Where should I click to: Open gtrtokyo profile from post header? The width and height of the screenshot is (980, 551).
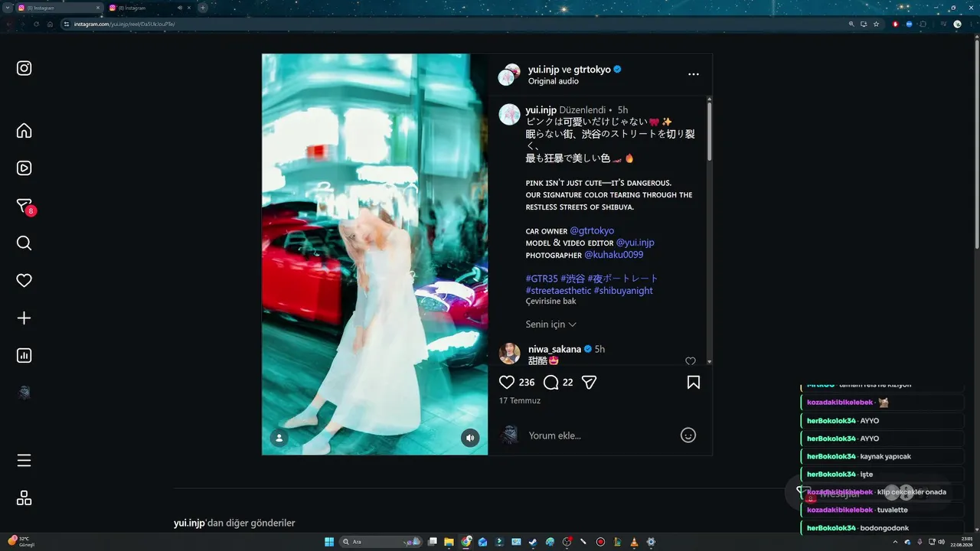592,69
